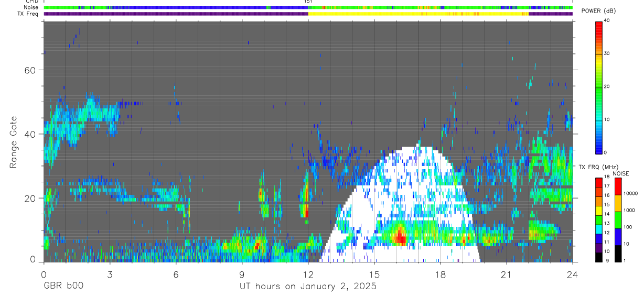Click the cyan 12-13 MHz TX FRQ segment
The height and width of the screenshot is (297, 644).
(x=599, y=229)
